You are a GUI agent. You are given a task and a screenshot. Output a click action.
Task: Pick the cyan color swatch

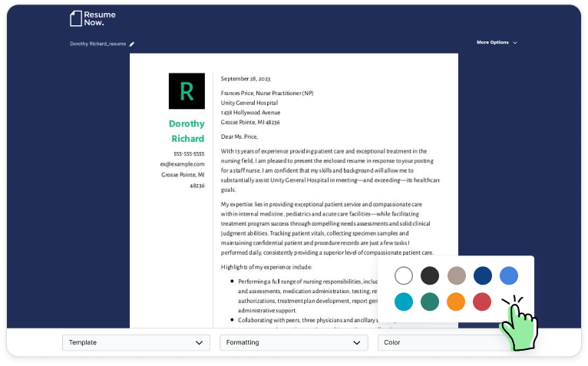(404, 302)
